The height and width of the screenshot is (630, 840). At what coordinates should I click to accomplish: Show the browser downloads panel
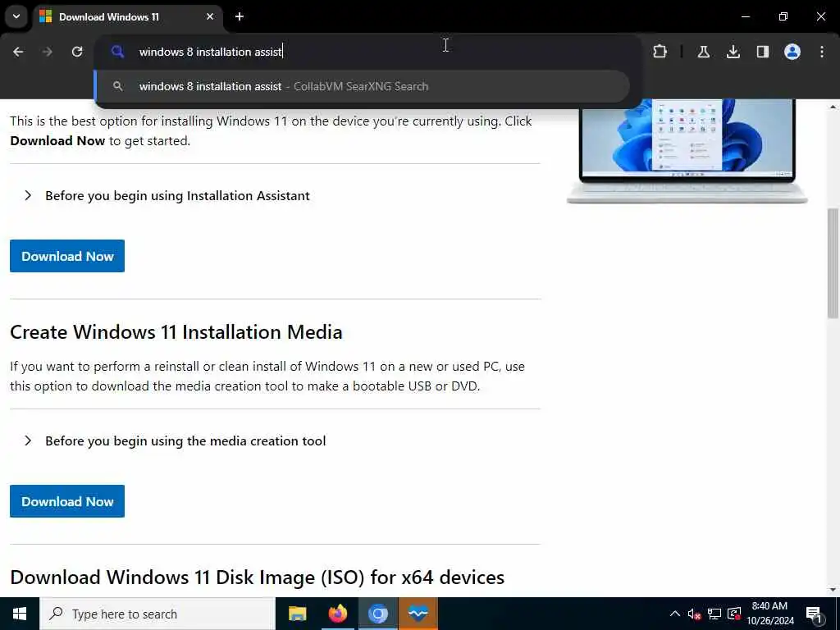[733, 52]
